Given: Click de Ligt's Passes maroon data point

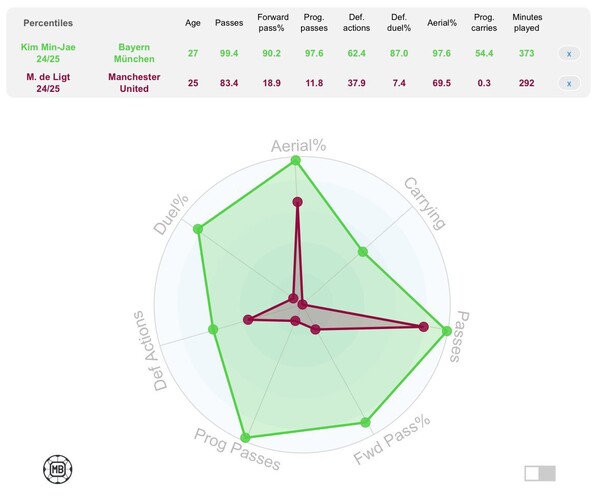Looking at the screenshot, I should coord(423,327).
